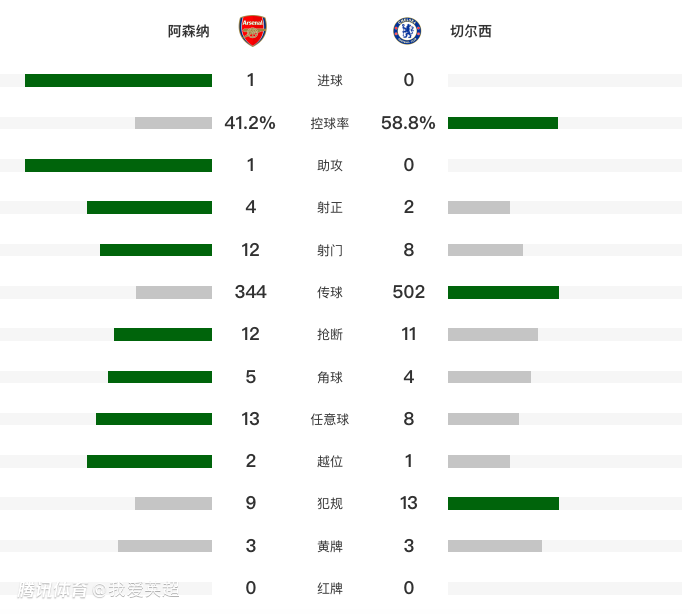Image resolution: width=688 pixels, height=614 pixels.
Task: Click the Arsenal club crest icon
Action: pyautogui.click(x=252, y=31)
